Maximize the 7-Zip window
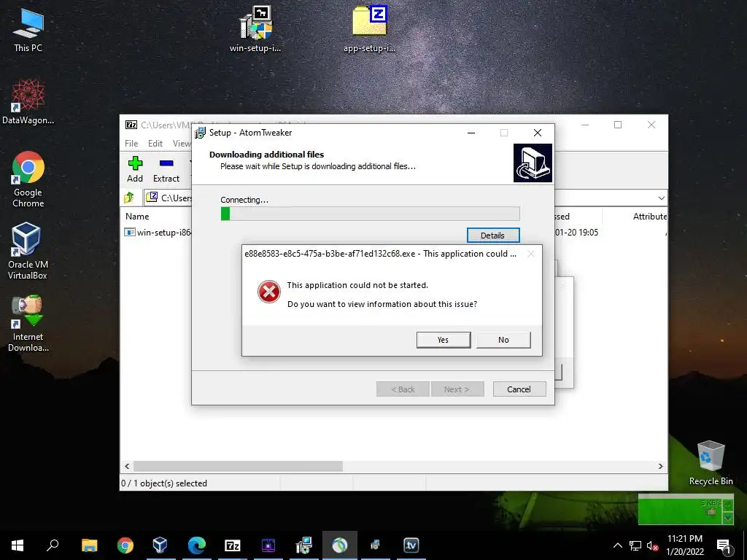 618,125
